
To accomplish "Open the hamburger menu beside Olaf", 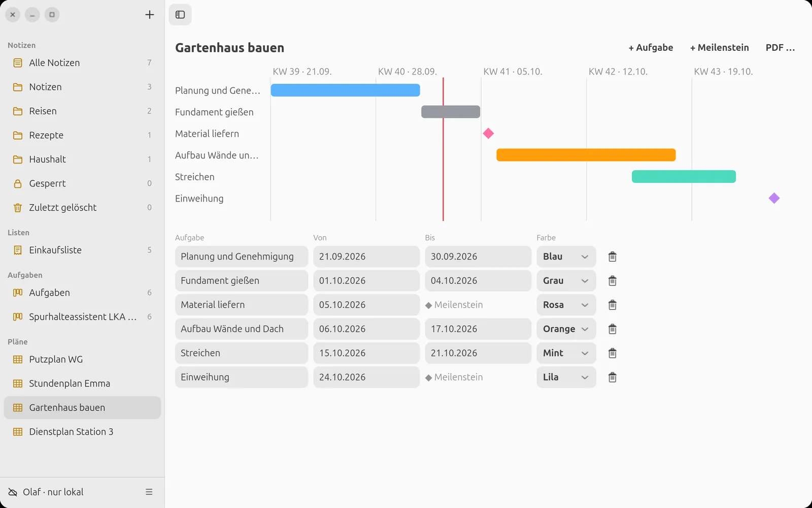I will (x=149, y=492).
